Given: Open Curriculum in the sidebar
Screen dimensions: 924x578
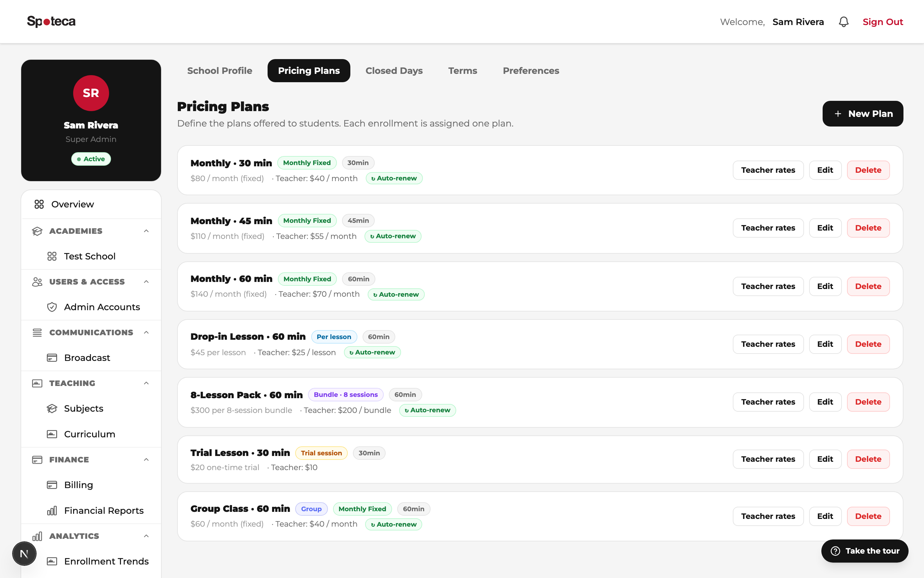Looking at the screenshot, I should pos(91,434).
